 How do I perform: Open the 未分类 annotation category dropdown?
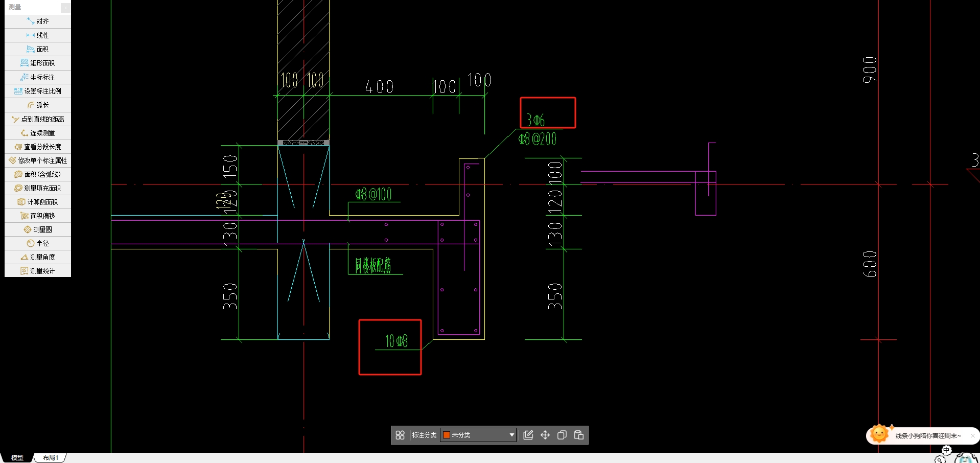click(x=478, y=435)
